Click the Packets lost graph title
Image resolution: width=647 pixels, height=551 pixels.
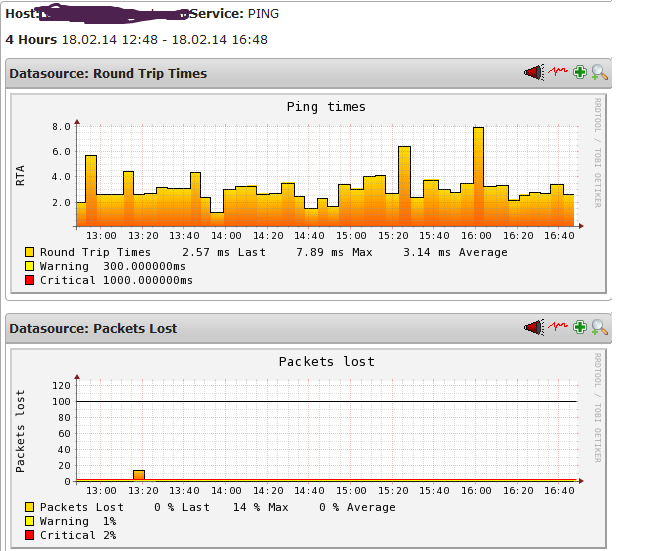[326, 362]
